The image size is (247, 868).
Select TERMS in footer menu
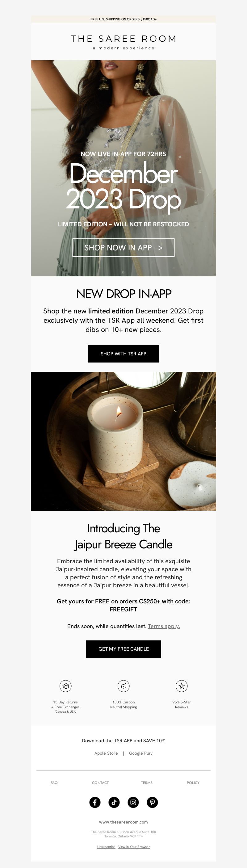pyautogui.click(x=147, y=783)
